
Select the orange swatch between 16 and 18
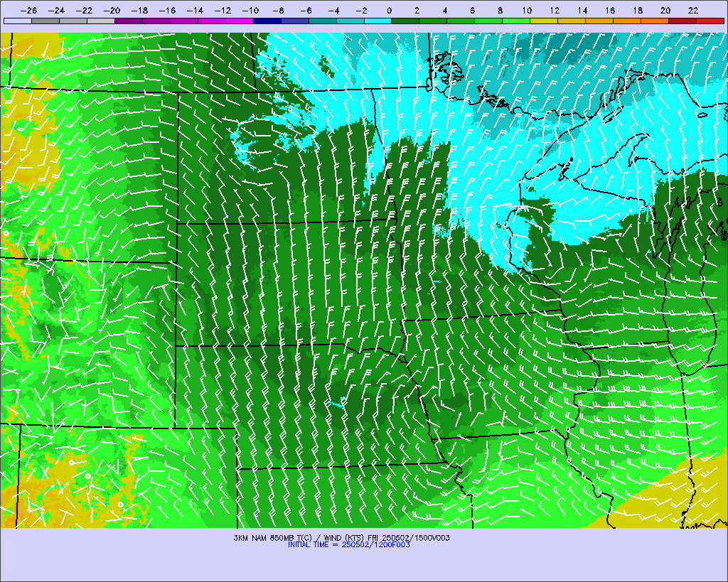click(627, 21)
